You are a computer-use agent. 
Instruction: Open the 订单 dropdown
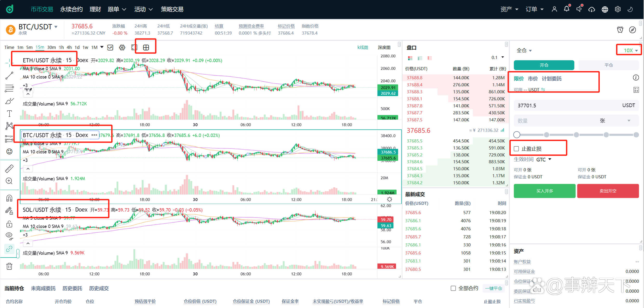pyautogui.click(x=534, y=9)
